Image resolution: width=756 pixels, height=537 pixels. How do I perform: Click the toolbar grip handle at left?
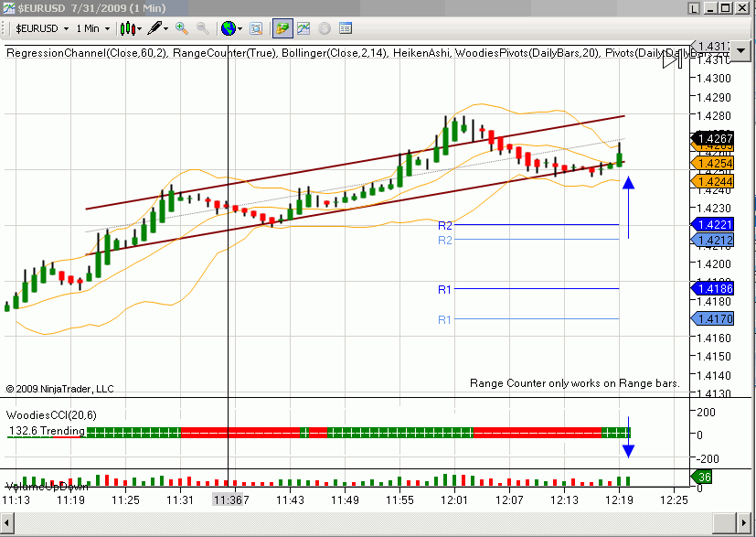tap(5, 28)
